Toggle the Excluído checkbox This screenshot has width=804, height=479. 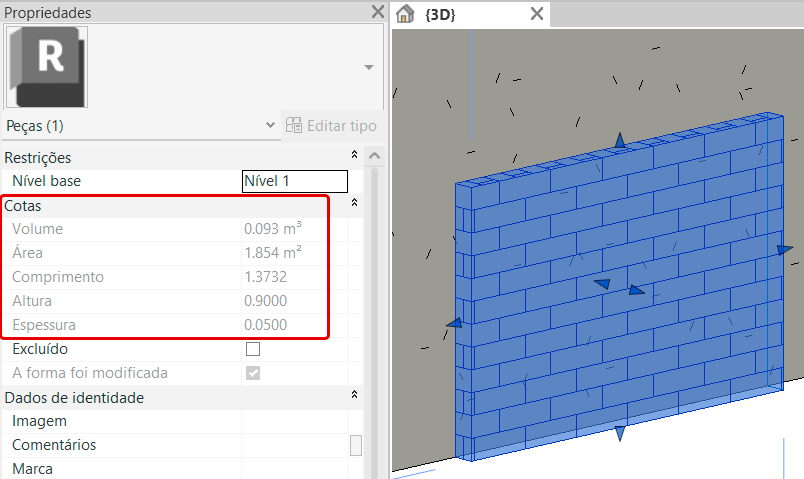point(253,349)
